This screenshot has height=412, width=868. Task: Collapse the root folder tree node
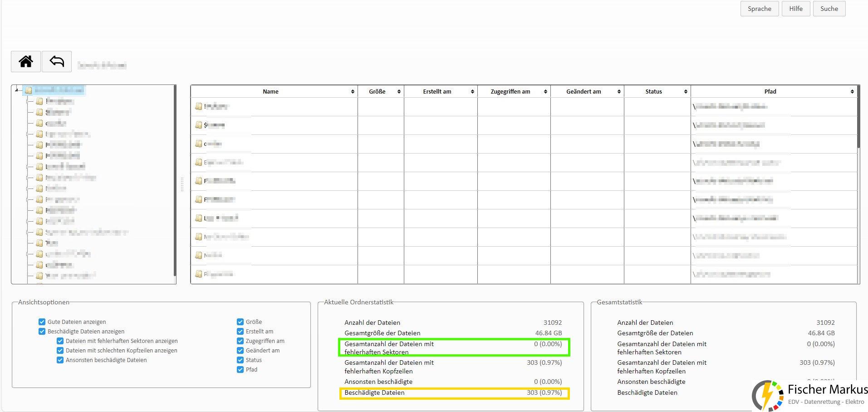click(16, 90)
